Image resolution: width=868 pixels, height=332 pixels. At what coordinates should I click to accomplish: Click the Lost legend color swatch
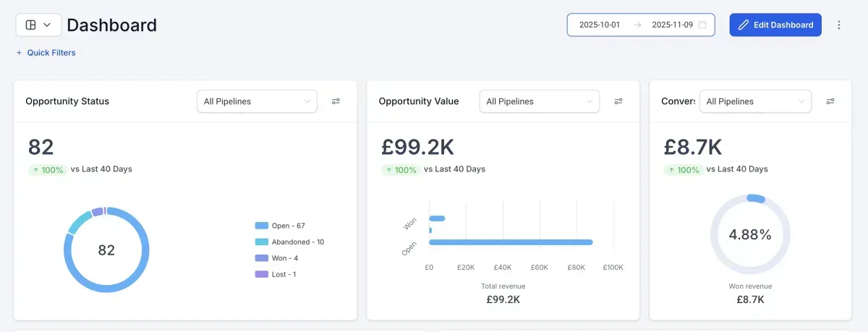pos(262,274)
